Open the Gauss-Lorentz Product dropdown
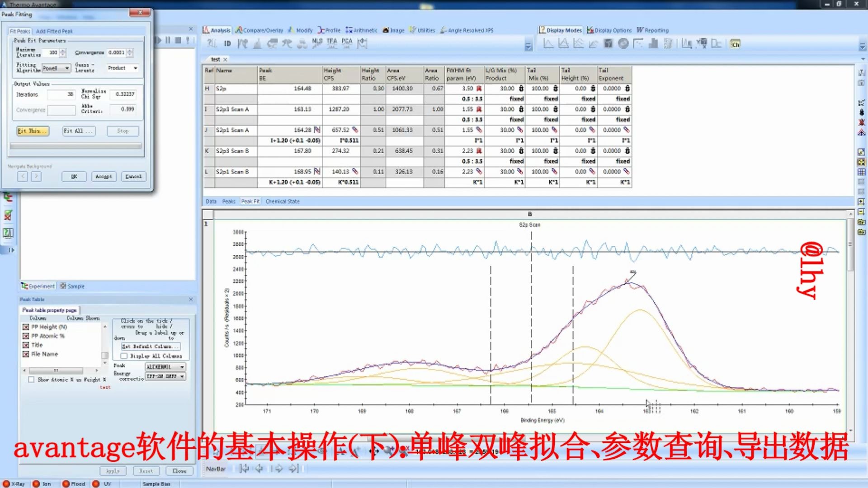Screen dimensions: 868x488 coord(123,68)
